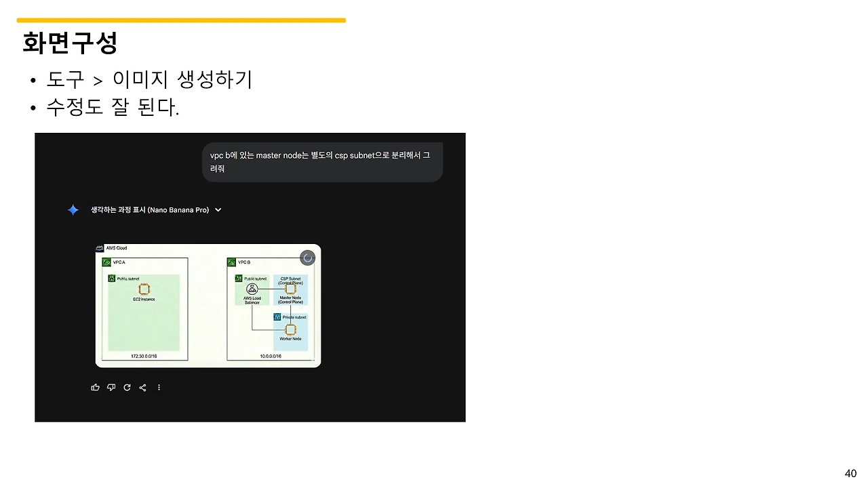
Task: Click the AWS Cloud logo in the diagram
Action: pos(99,248)
